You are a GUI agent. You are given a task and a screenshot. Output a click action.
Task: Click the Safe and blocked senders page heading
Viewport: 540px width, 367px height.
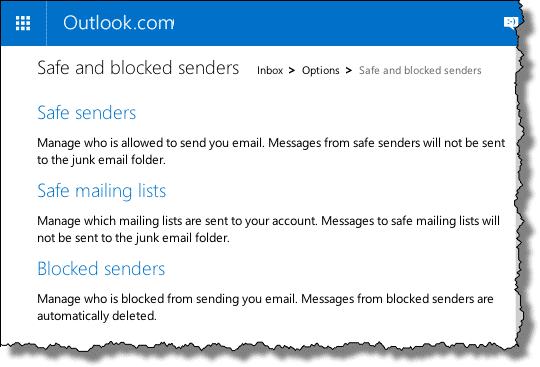click(x=138, y=67)
